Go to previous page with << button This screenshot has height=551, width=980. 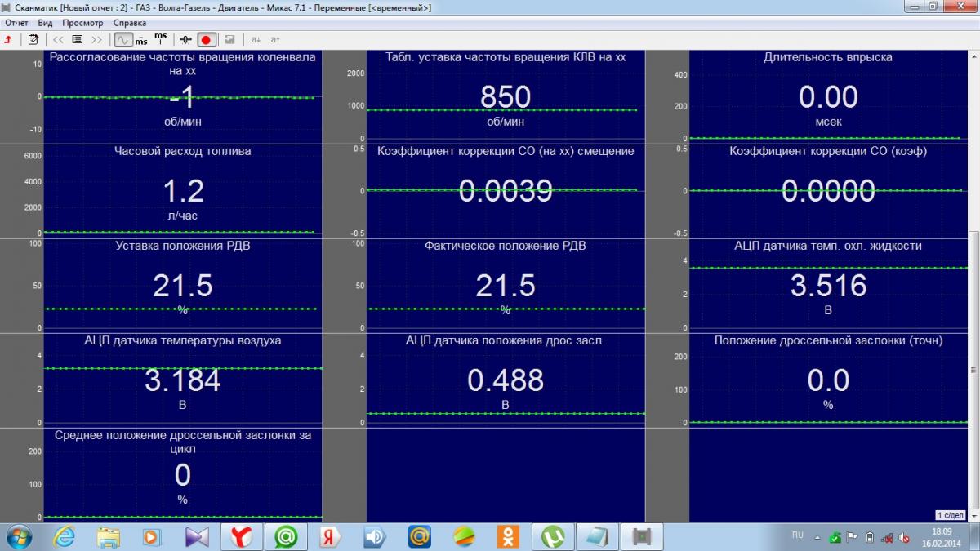pyautogui.click(x=58, y=39)
